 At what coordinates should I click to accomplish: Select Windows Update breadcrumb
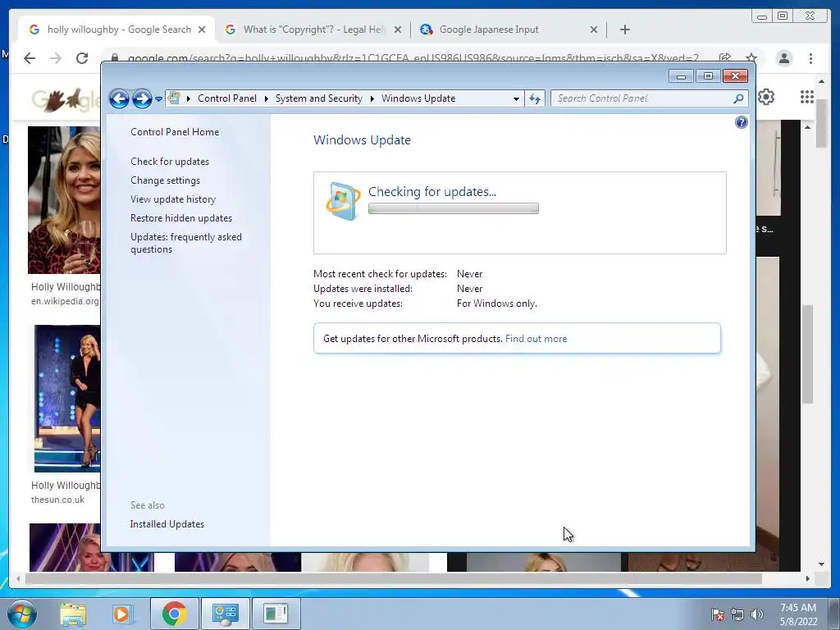pos(418,98)
